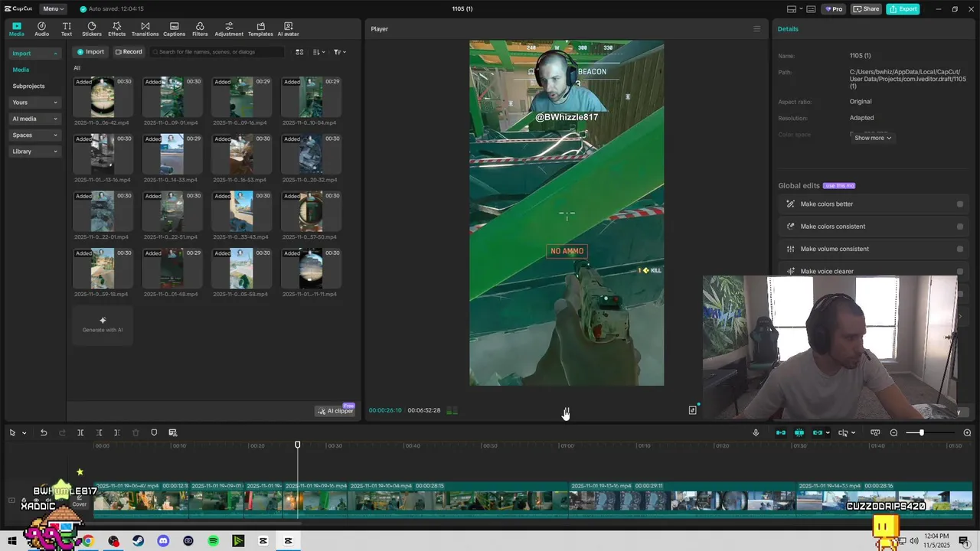Screen dimensions: 980x551
Task: Click the Cover button on the track
Action: [x=80, y=500]
